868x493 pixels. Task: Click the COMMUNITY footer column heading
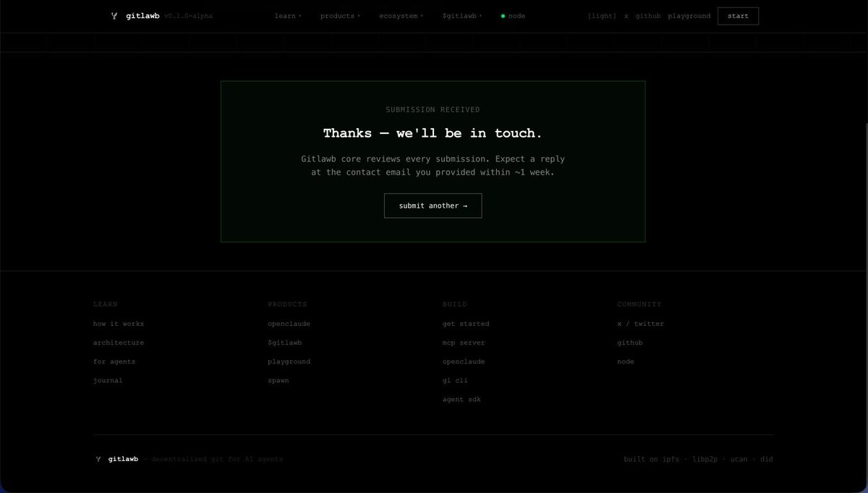(639, 304)
